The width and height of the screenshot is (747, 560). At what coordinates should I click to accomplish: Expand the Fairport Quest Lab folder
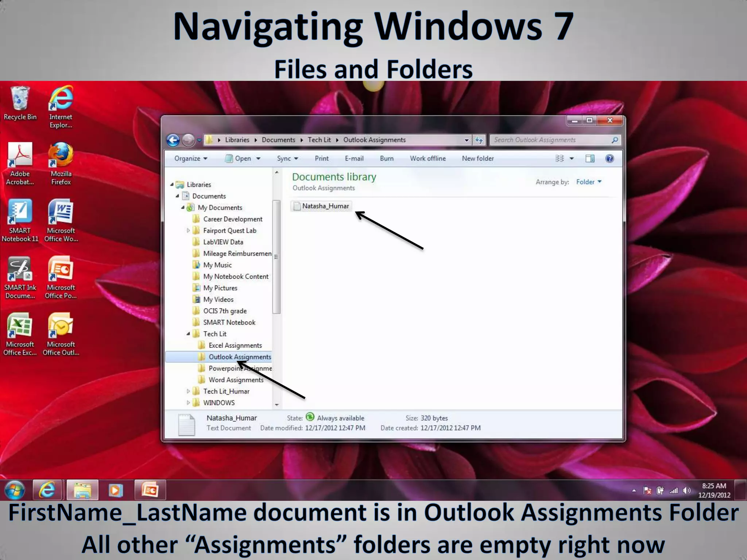tap(188, 230)
